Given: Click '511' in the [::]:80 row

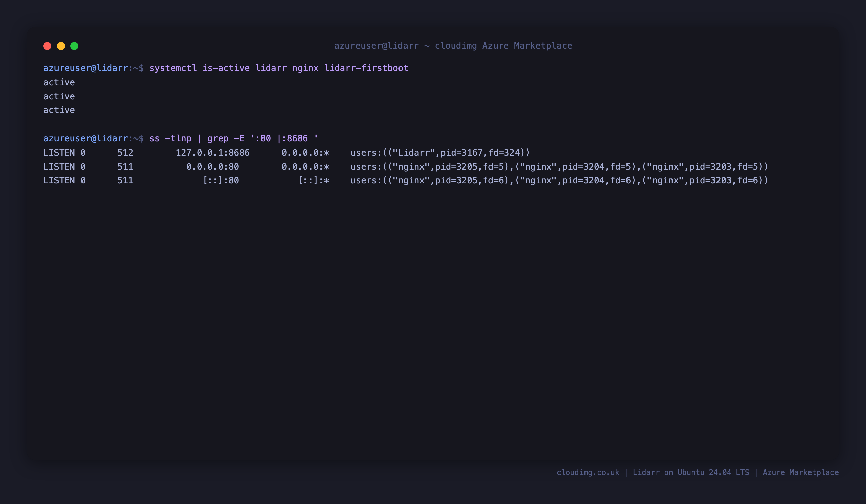Looking at the screenshot, I should pyautogui.click(x=126, y=181).
